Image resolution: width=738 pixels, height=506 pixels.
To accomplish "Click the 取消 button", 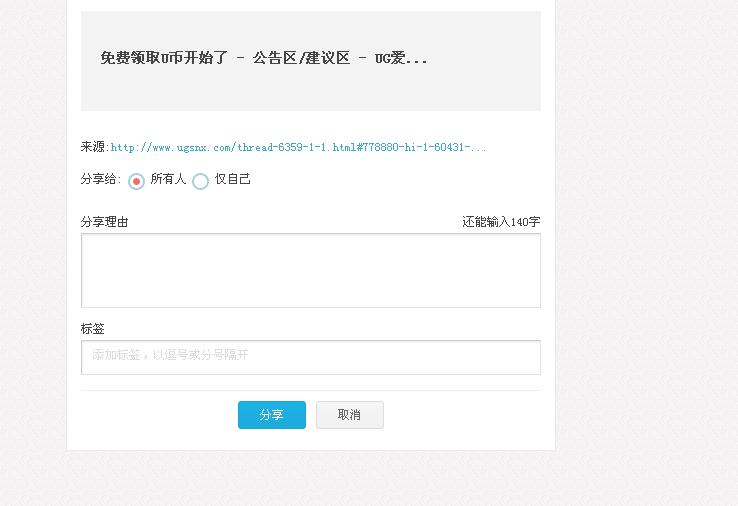I will coord(350,415).
